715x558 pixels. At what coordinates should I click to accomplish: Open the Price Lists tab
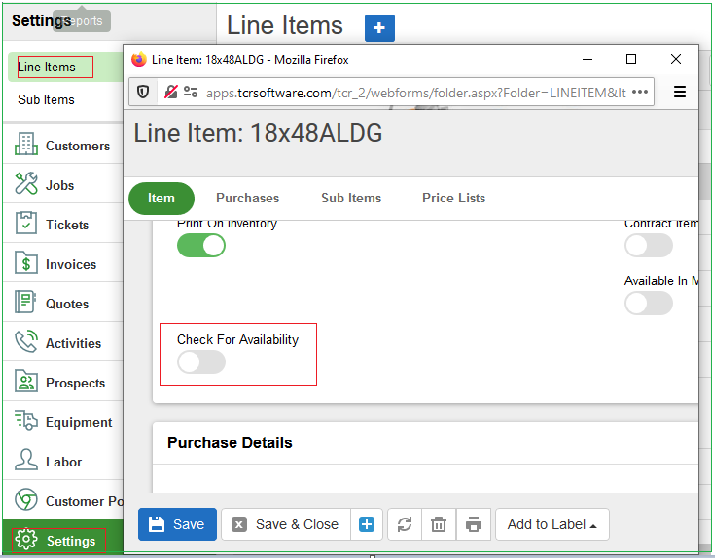point(453,198)
